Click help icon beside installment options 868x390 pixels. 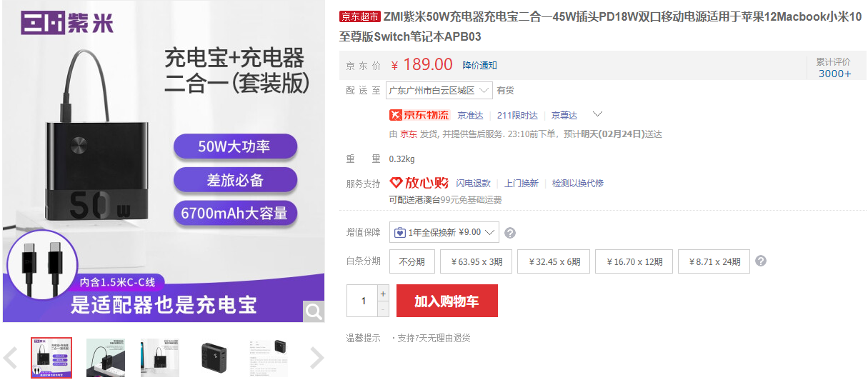[x=761, y=261]
